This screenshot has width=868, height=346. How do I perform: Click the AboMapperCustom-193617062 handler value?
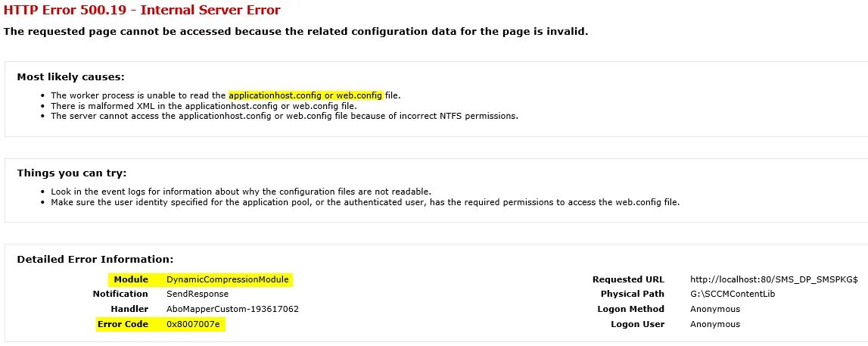232,309
